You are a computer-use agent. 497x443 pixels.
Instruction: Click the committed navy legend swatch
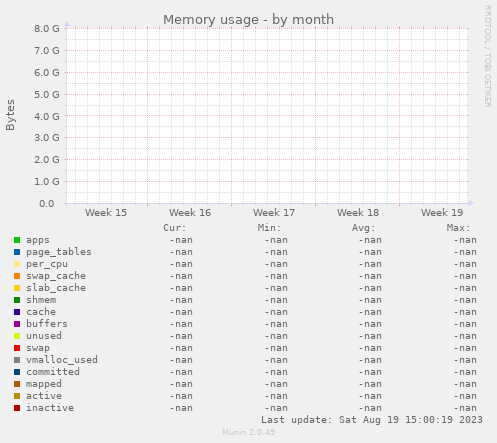click(17, 372)
